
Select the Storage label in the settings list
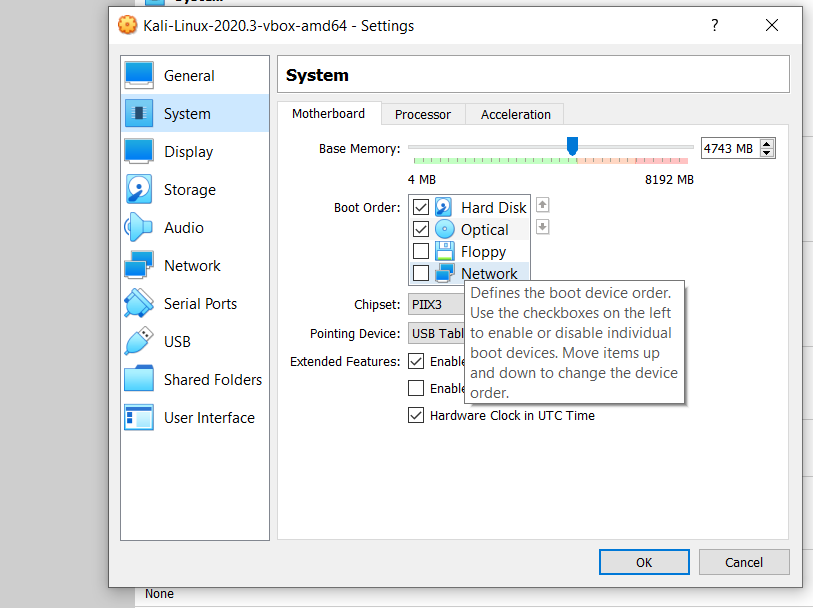pyautogui.click(x=190, y=190)
